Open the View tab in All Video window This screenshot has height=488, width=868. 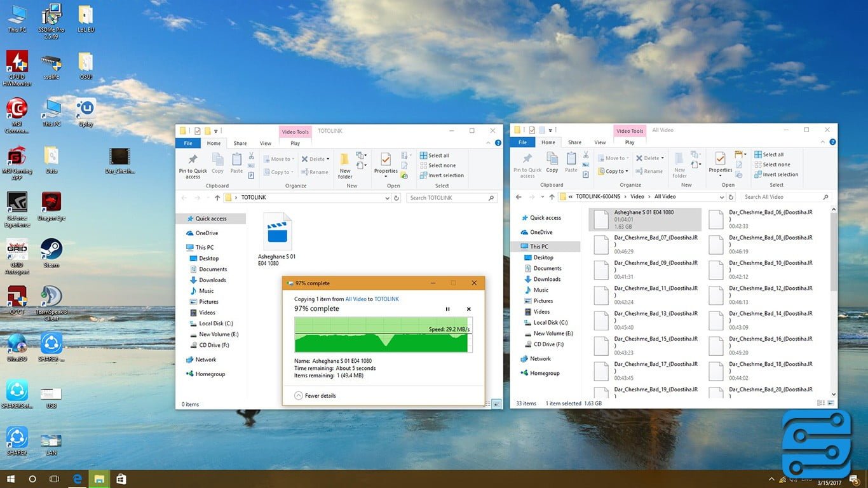point(600,142)
